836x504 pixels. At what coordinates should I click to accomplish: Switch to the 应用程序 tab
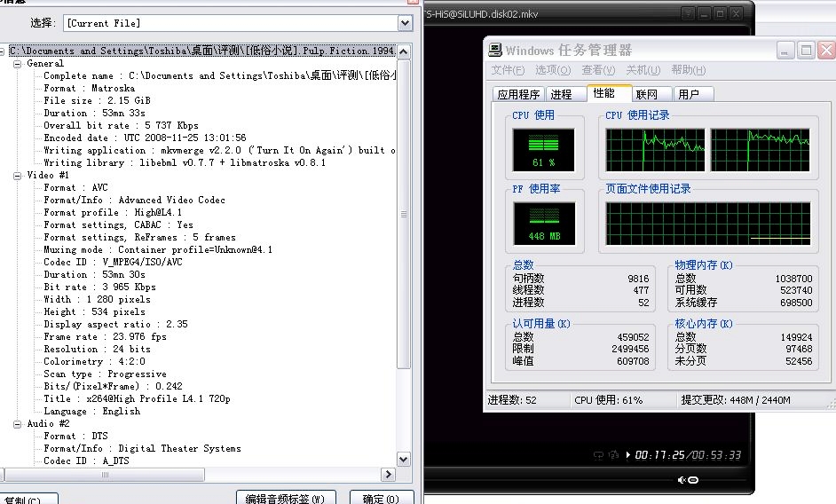point(518,94)
